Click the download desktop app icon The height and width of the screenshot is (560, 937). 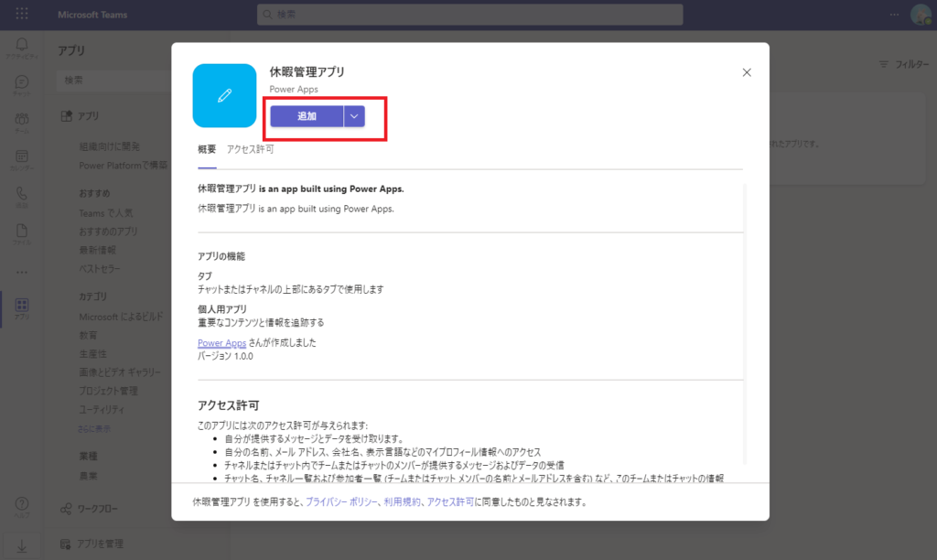[22, 546]
